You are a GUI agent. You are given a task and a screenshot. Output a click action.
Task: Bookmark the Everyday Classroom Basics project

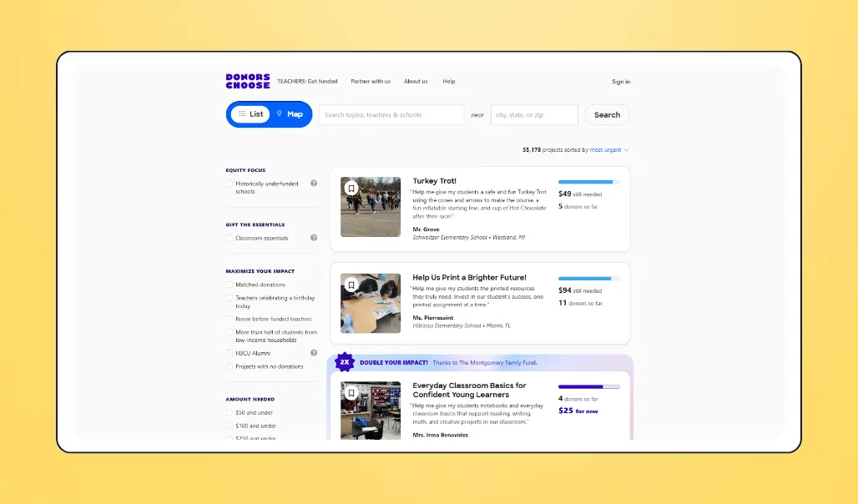click(x=351, y=392)
